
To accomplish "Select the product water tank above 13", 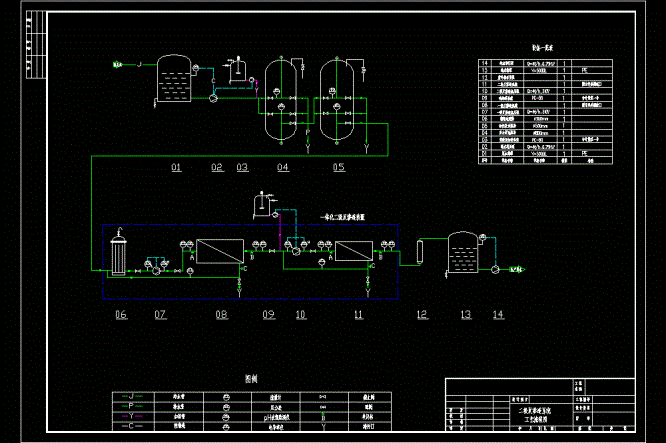I will 463,252.
